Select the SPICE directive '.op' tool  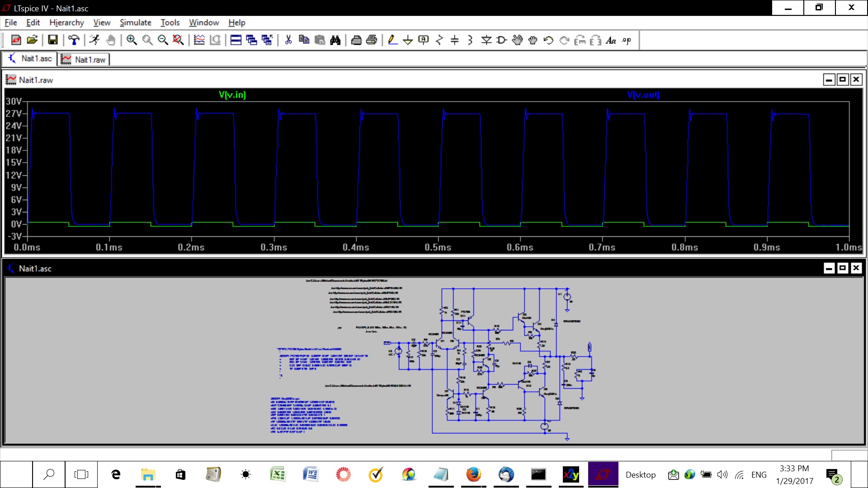point(627,40)
